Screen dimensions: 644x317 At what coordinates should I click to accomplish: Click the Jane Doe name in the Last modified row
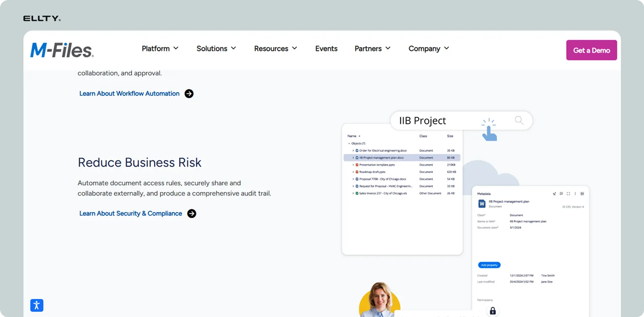[547, 282]
